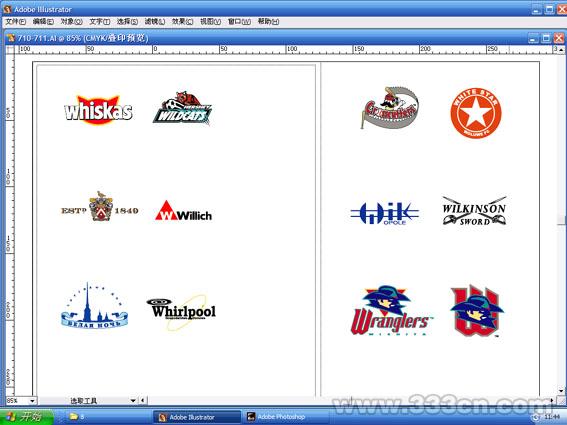Click the Windows 开始 Start button

(27, 417)
